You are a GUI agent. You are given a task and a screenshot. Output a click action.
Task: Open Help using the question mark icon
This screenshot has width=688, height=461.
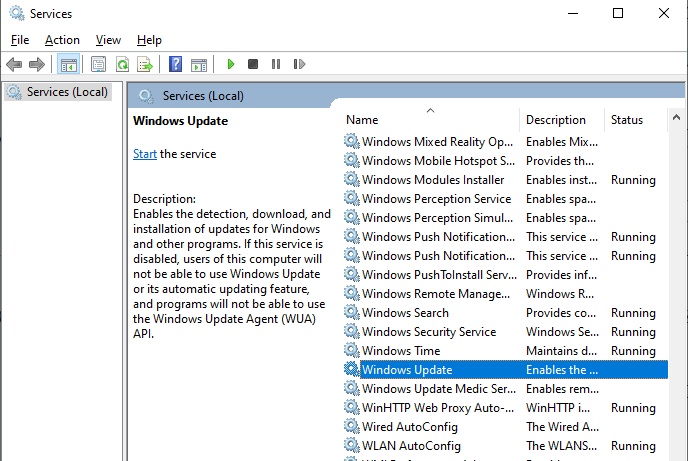[x=176, y=64]
